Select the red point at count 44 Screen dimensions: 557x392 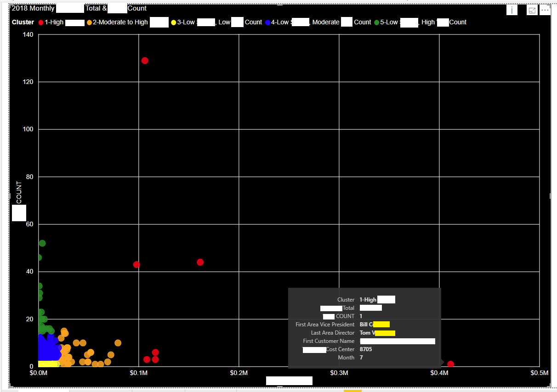tap(200, 262)
